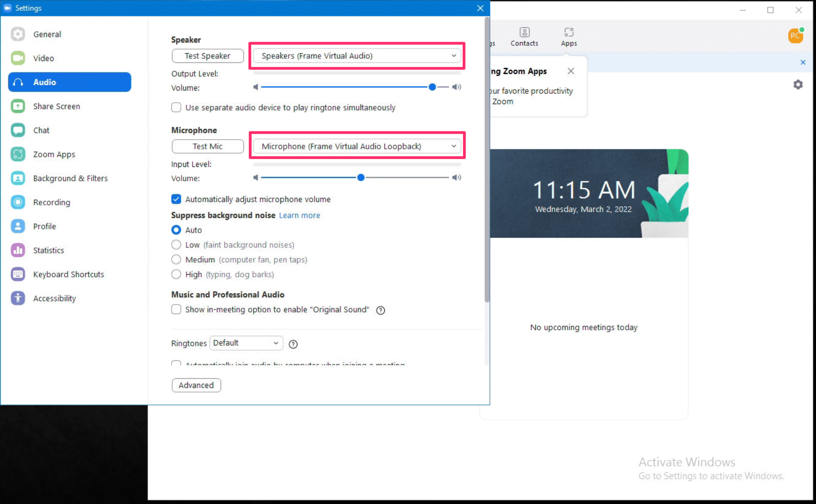Open General settings tab
Screen dimensions: 816x504
coord(69,34)
